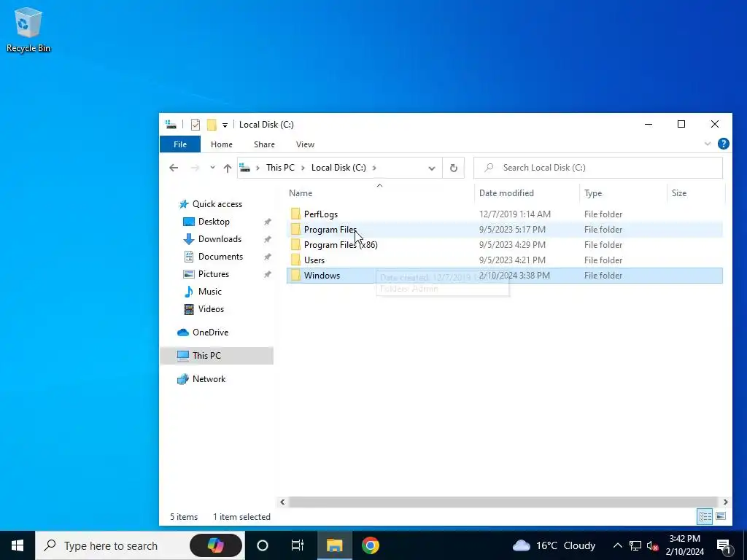
Task: Show hidden system tray icons
Action: point(617,545)
